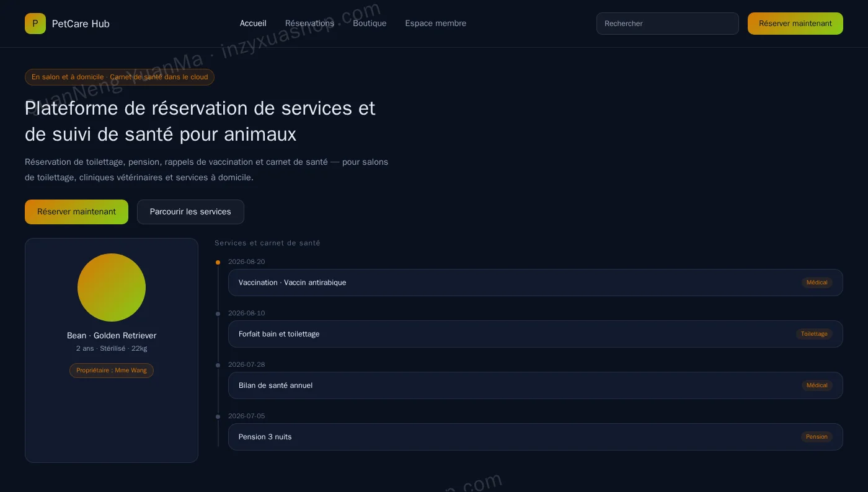This screenshot has width=868, height=492.
Task: Open the Vaccination · Vaccin antirabique entry
Action: pos(536,283)
